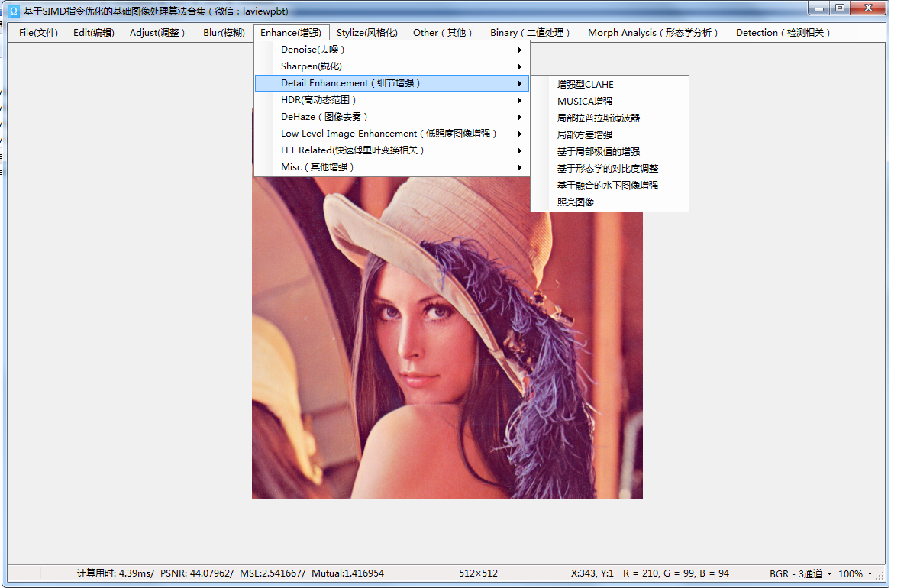
Task: Minimize the application window
Action: (x=818, y=8)
